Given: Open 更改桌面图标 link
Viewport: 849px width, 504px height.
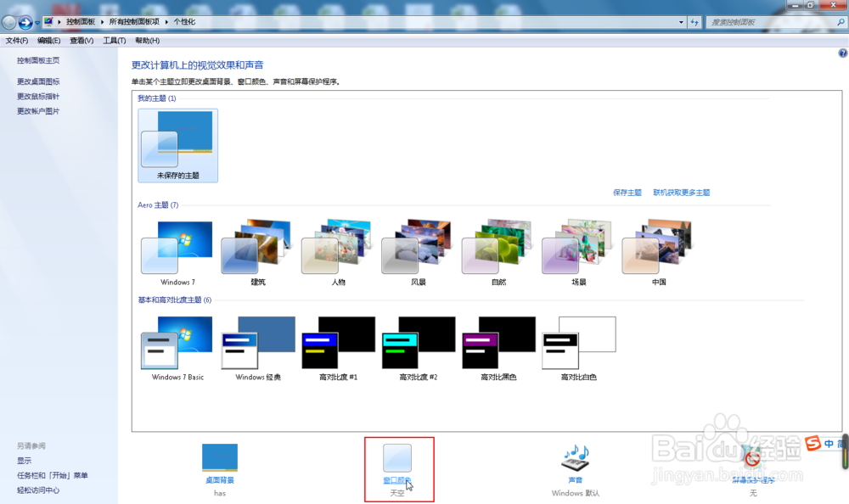Looking at the screenshot, I should [x=38, y=81].
